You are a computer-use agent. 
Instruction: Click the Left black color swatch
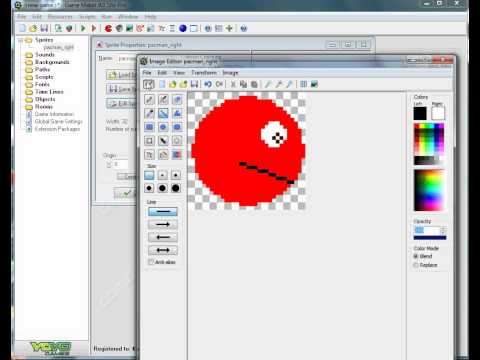tap(420, 113)
